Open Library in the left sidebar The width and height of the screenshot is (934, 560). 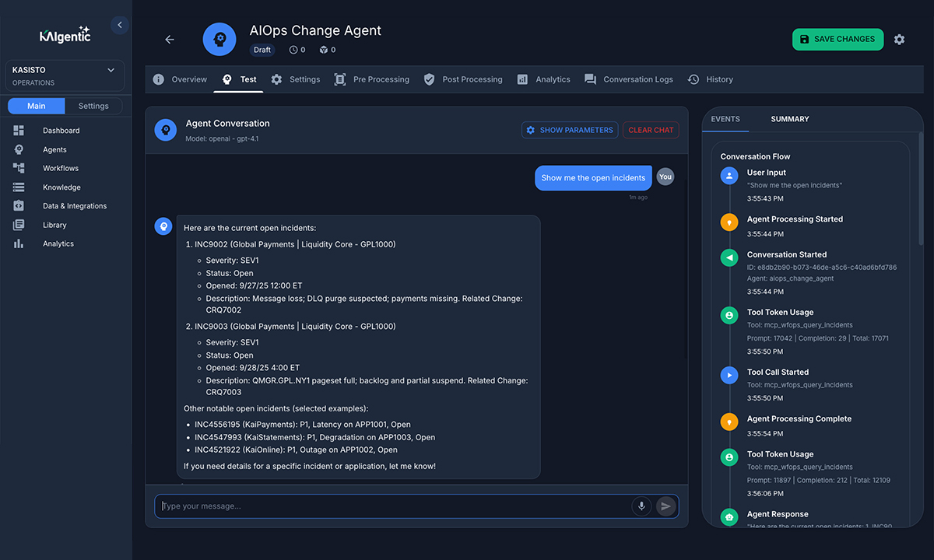[x=54, y=225]
